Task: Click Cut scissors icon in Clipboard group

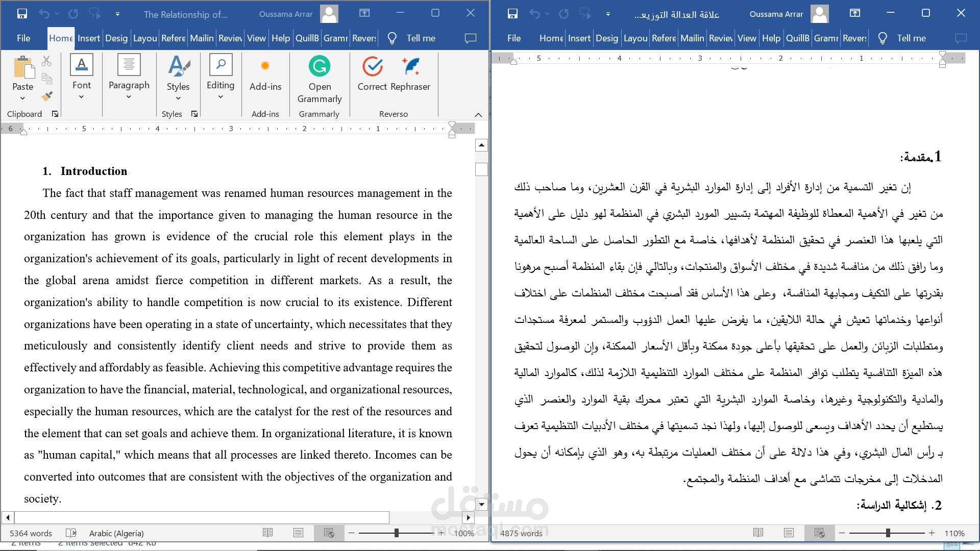Action: [x=46, y=61]
